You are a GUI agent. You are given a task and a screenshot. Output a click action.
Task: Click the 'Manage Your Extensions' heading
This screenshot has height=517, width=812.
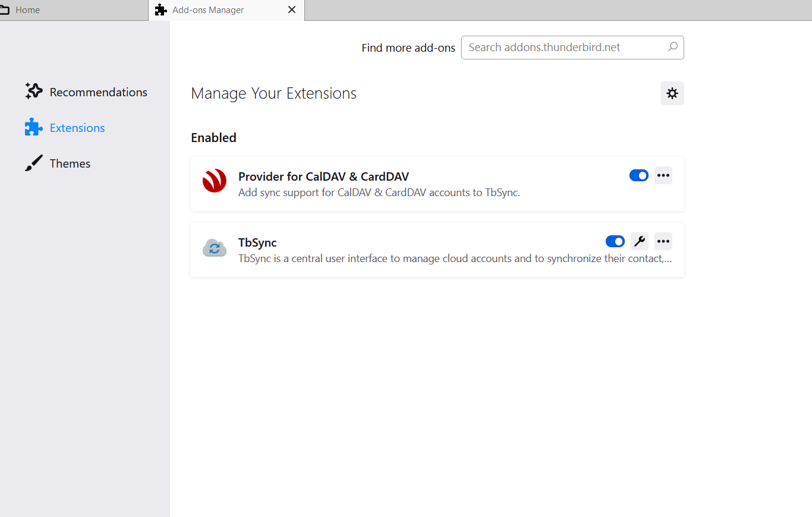coord(274,93)
